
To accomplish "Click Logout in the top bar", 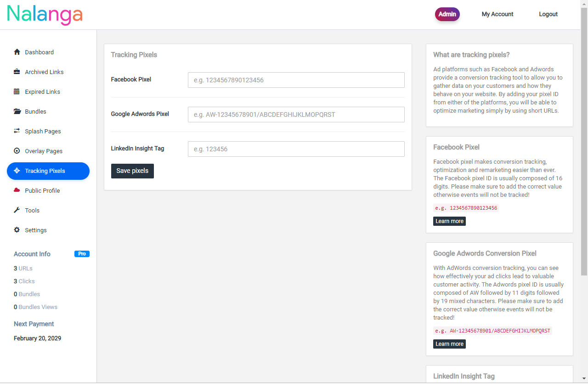I will pos(548,14).
